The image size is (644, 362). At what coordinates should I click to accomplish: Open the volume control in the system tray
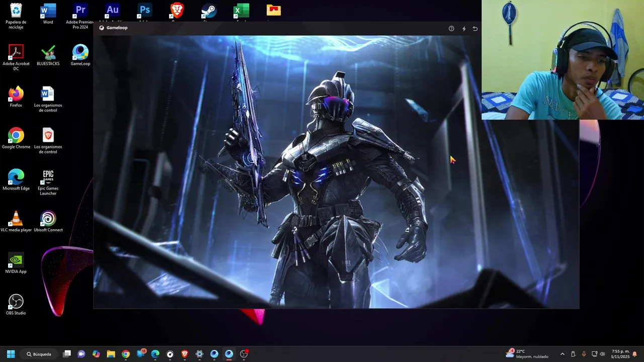pos(602,354)
